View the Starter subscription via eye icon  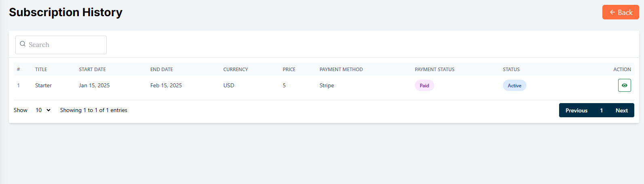pos(624,85)
